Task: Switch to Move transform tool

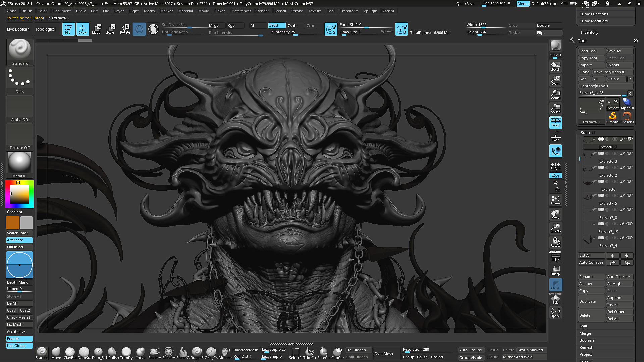Action: click(x=97, y=29)
